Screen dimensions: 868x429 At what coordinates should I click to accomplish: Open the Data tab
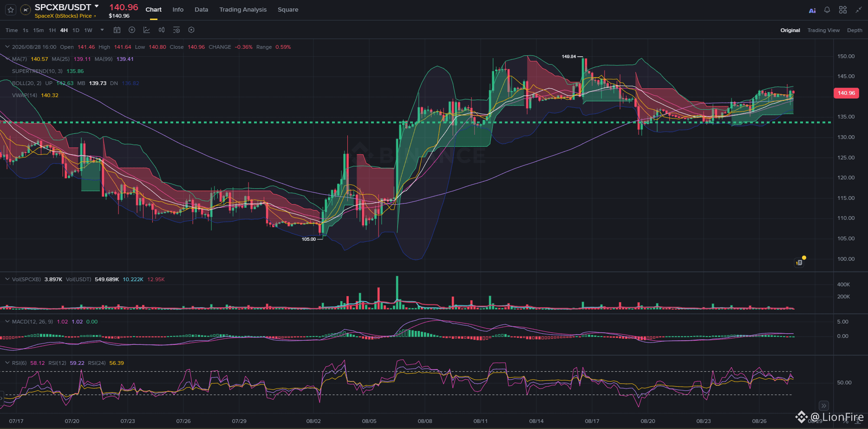click(x=202, y=10)
